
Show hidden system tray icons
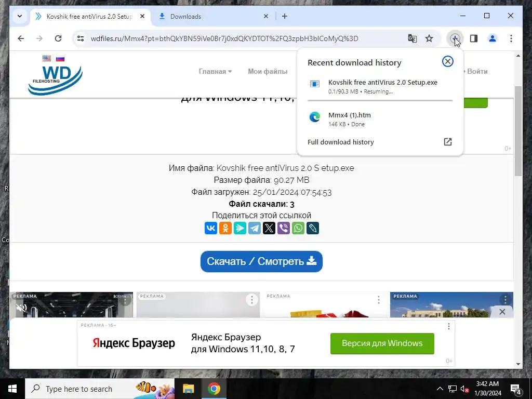click(440, 389)
